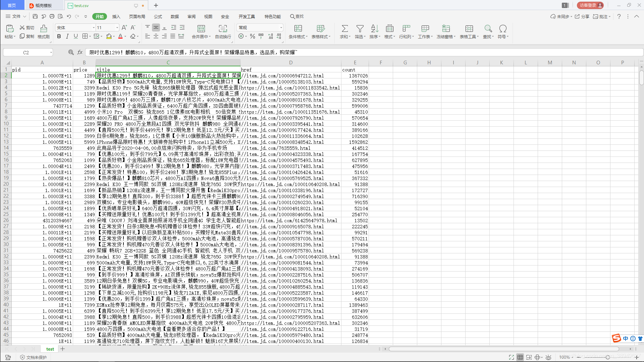Click the Filter (筛选) funnel icon

(360, 28)
